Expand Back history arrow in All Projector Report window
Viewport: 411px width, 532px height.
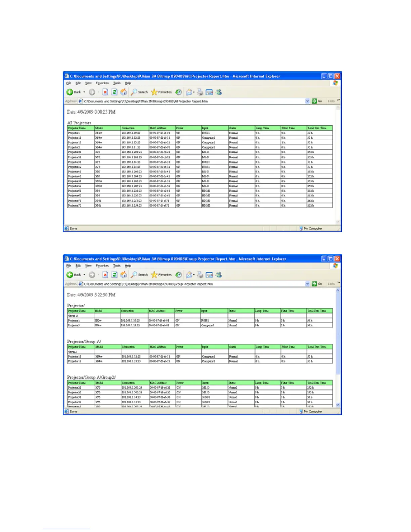84,92
